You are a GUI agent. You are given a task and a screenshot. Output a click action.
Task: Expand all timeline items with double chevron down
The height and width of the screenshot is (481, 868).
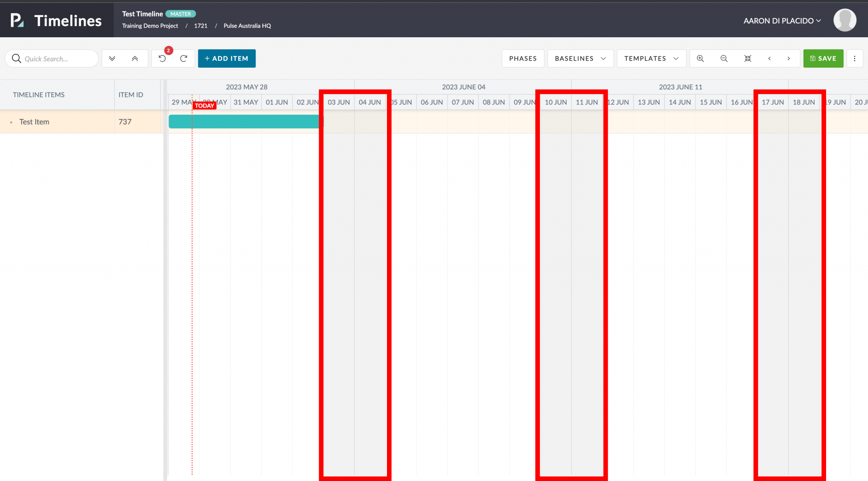pos(113,58)
